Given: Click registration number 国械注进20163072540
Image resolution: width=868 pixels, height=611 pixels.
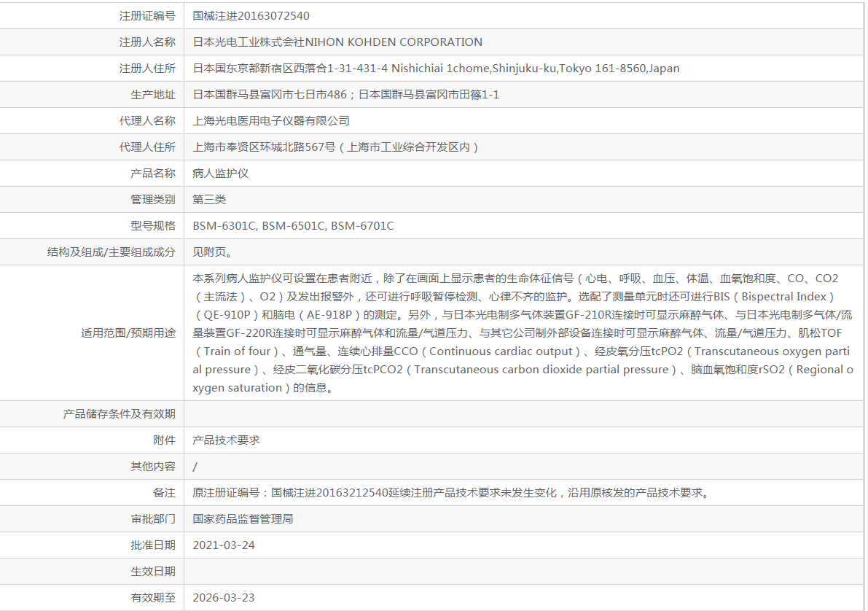Looking at the screenshot, I should [x=251, y=16].
